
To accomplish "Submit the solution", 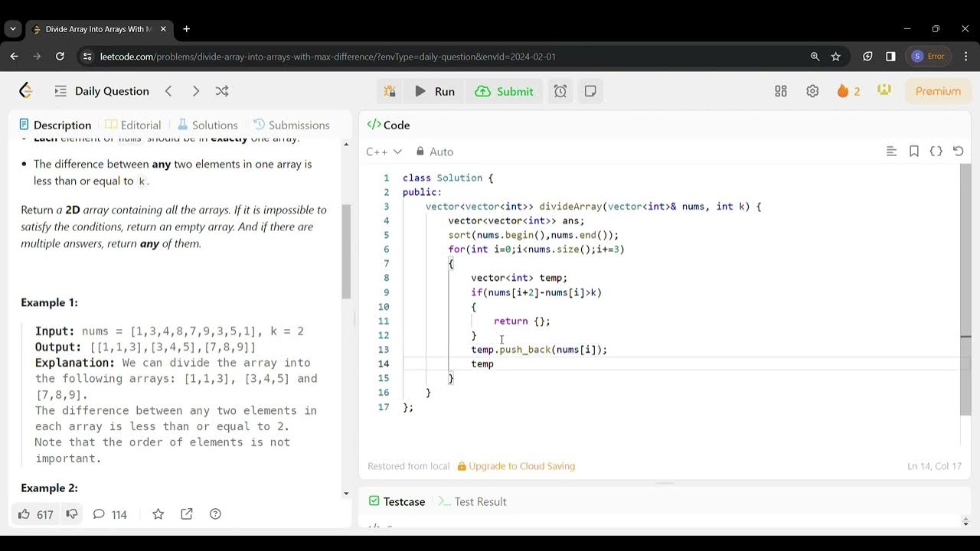I will [505, 91].
